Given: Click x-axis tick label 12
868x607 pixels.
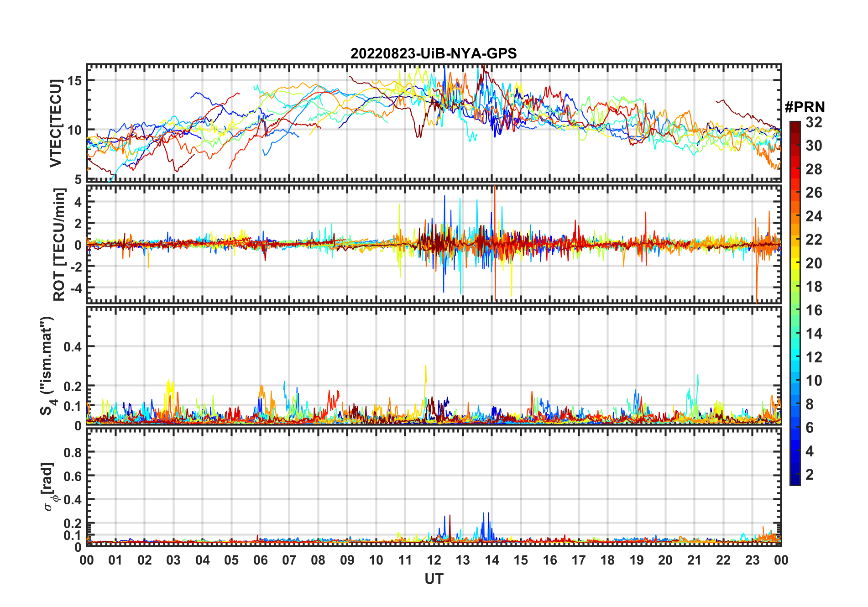Looking at the screenshot, I should [434, 560].
